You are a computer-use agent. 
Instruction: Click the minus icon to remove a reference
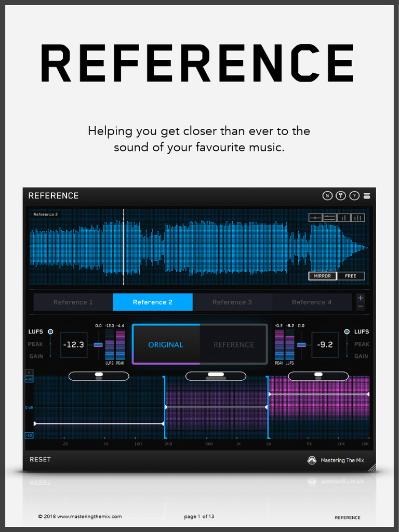[361, 307]
